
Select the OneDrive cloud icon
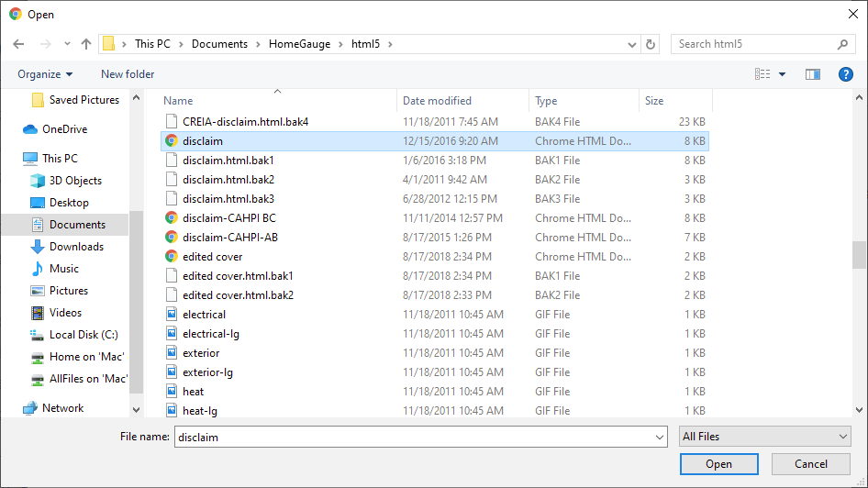(x=30, y=129)
